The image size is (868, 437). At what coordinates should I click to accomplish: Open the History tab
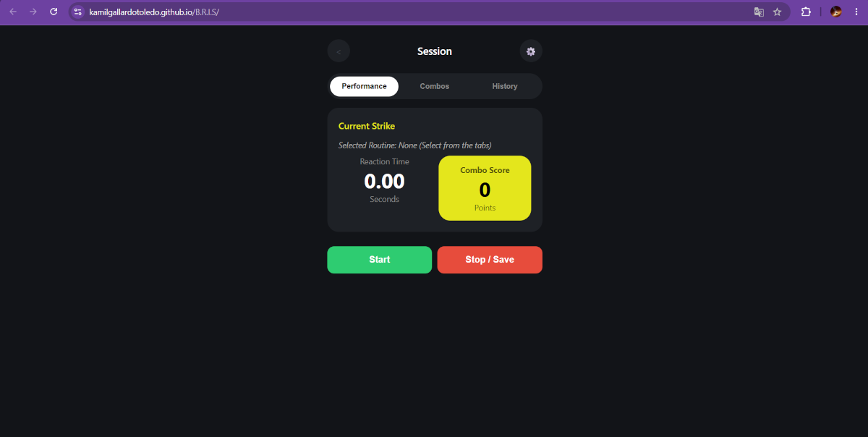tap(505, 86)
